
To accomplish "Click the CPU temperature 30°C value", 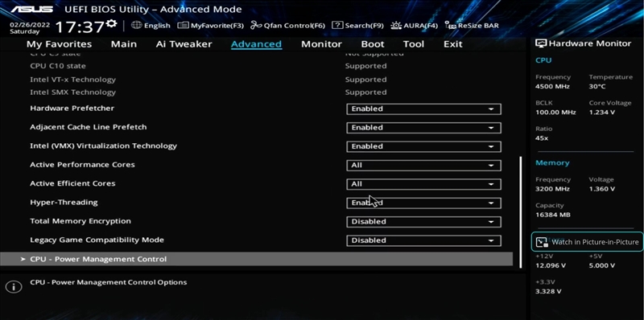I will (597, 87).
